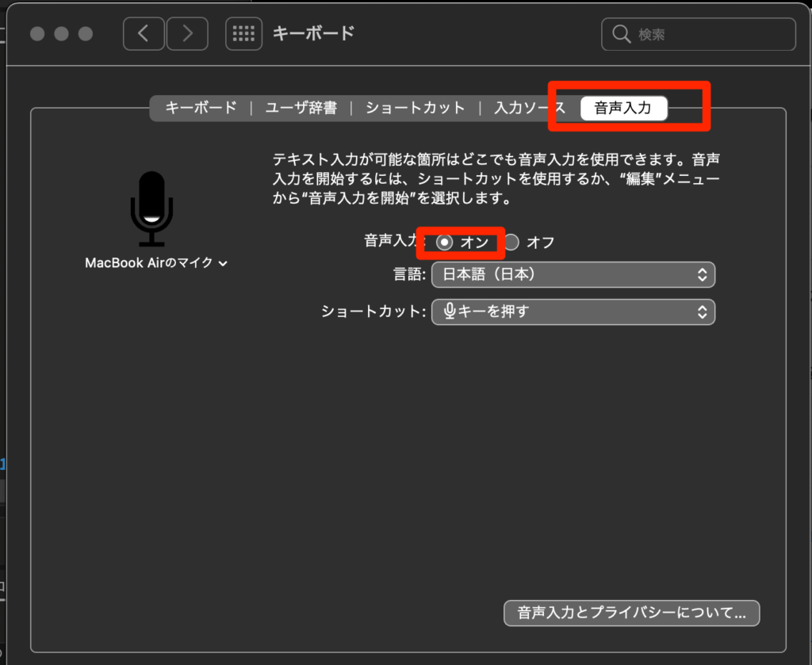812x665 pixels.
Task: Click the back navigation arrow
Action: (144, 33)
